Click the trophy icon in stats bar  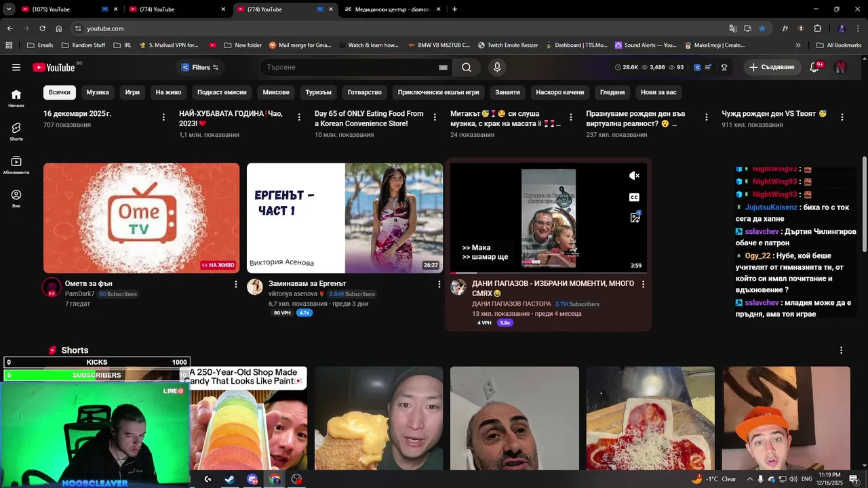click(724, 67)
